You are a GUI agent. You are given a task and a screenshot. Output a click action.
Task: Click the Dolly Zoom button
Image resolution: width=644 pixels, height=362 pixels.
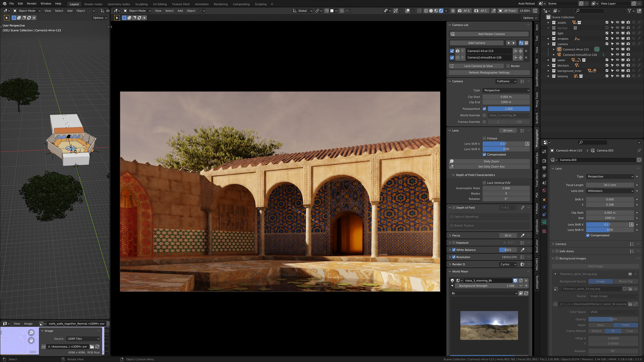(x=491, y=162)
